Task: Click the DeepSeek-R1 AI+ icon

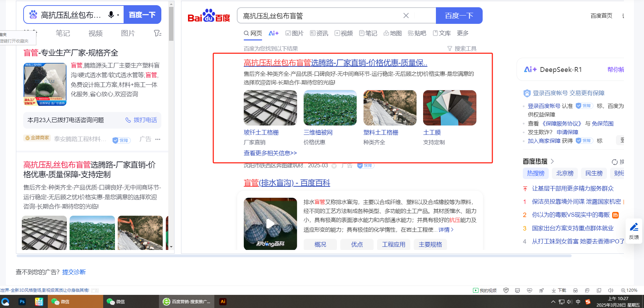Action: pyautogui.click(x=530, y=69)
